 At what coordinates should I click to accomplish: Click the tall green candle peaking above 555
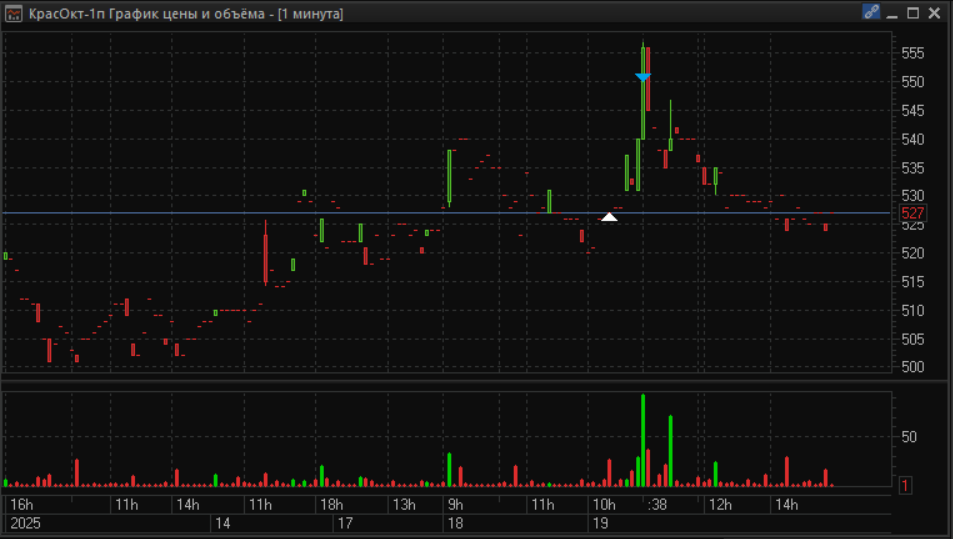[643, 93]
